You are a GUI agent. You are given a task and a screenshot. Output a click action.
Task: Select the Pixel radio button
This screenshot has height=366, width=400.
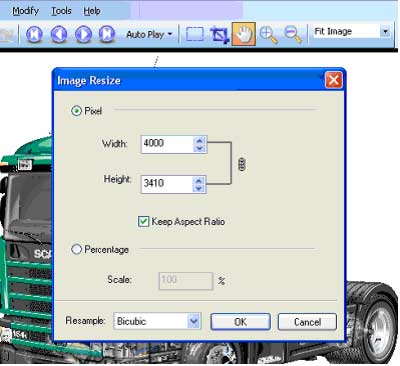pyautogui.click(x=76, y=111)
